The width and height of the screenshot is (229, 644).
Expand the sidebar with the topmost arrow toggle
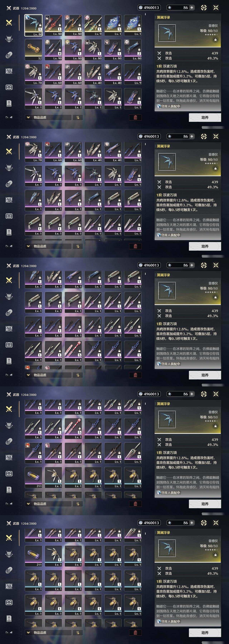9,117
